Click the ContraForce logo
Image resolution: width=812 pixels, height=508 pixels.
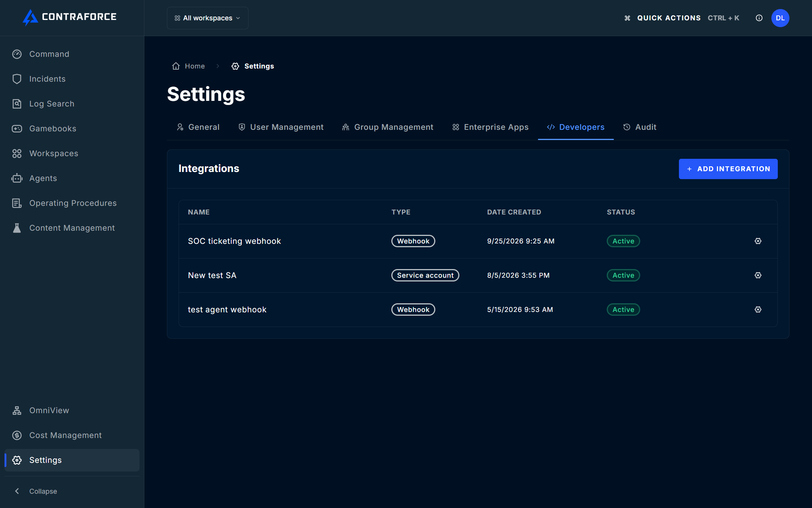tap(70, 17)
